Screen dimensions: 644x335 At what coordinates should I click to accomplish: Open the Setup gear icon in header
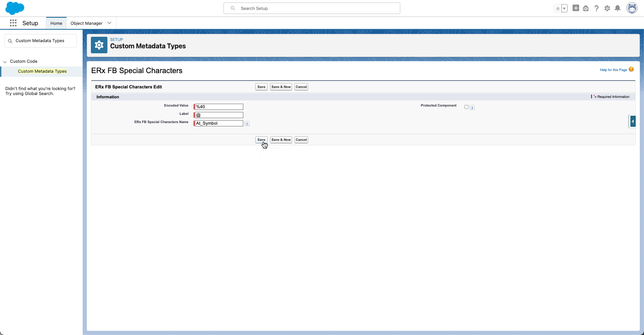[607, 8]
